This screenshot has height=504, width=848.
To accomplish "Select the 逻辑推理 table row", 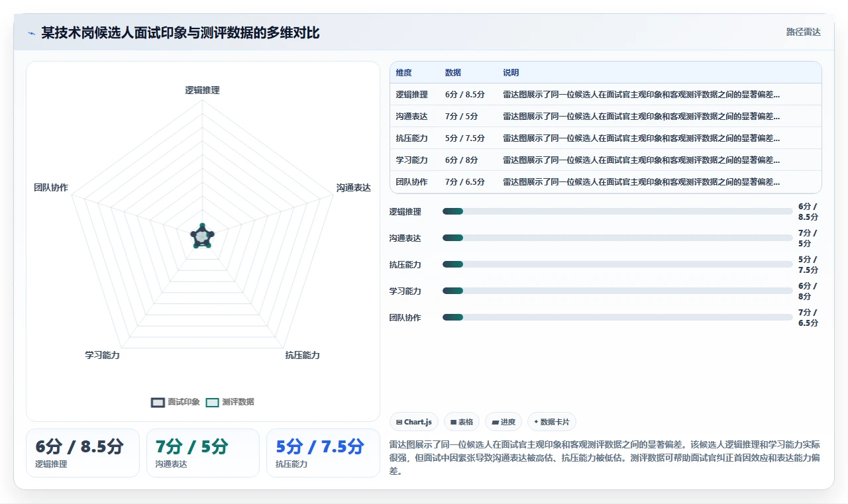I will (606, 95).
